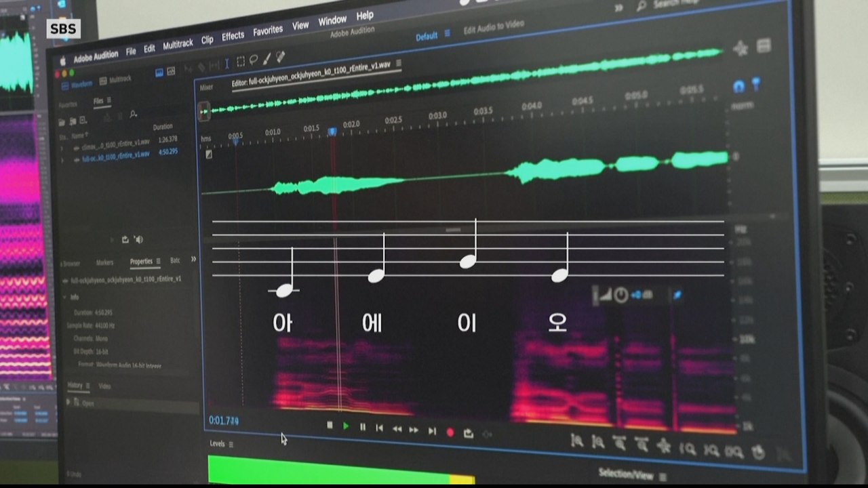868x488 pixels.
Task: Start playback with the Play button
Action: tap(346, 426)
